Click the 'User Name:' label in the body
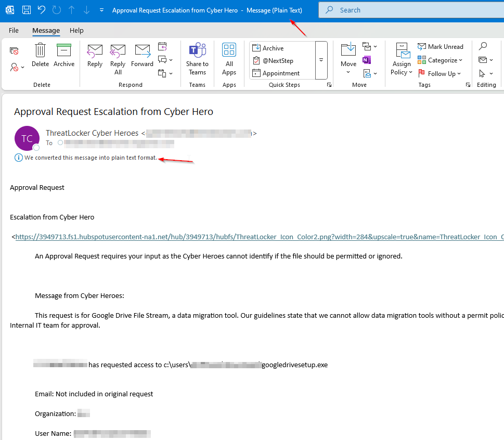The image size is (504, 440). (x=53, y=434)
